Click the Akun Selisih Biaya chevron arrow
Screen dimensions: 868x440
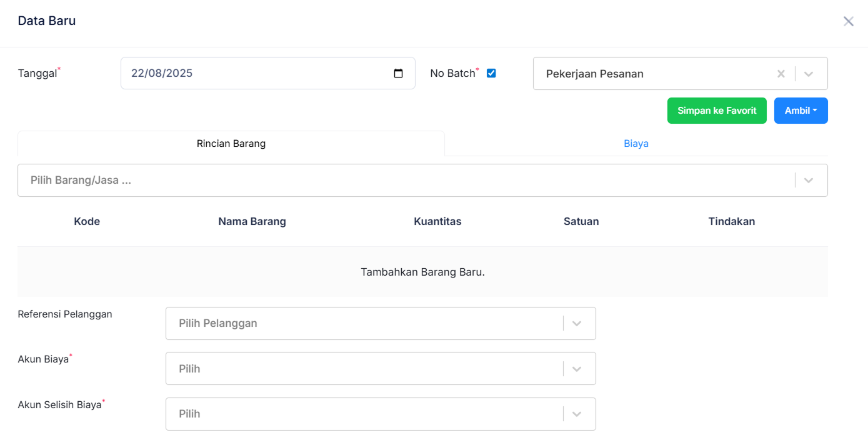pyautogui.click(x=577, y=414)
